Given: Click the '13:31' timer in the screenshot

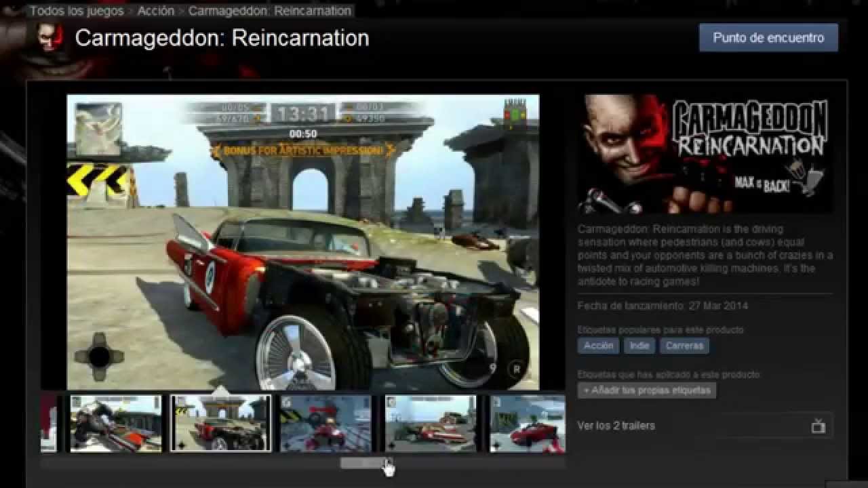Looking at the screenshot, I should [302, 113].
